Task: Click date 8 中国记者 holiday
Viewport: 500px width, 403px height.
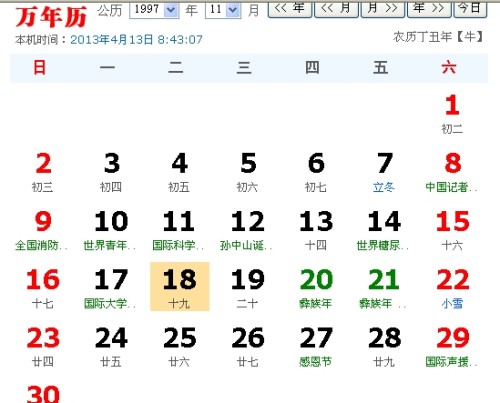Action: (452, 172)
